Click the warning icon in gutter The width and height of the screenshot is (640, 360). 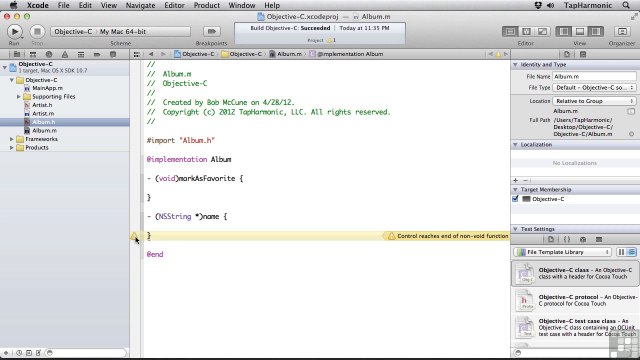pyautogui.click(x=134, y=236)
